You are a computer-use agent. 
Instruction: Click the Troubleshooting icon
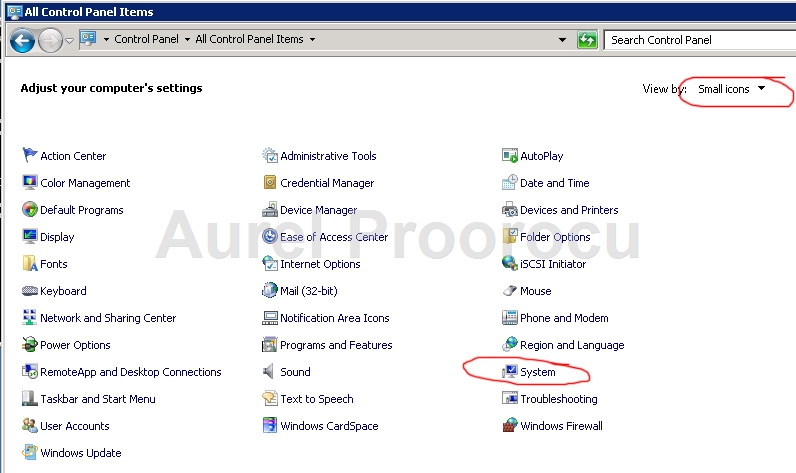pyautogui.click(x=510, y=398)
